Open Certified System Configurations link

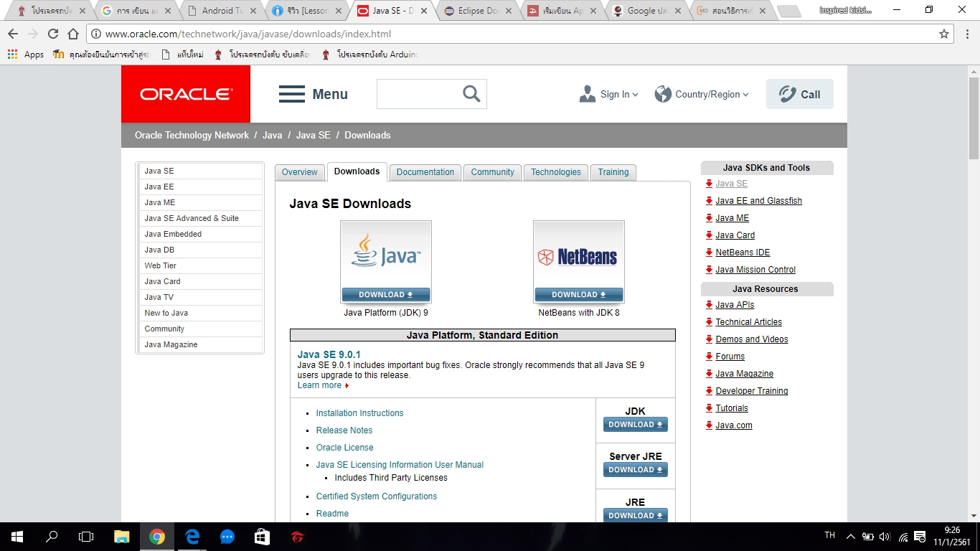point(377,496)
